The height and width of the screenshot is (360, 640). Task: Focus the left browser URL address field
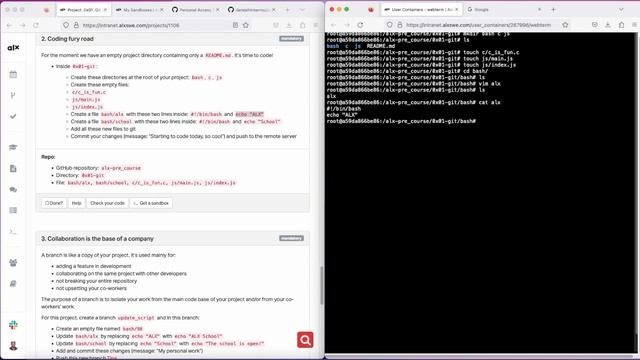point(155,25)
